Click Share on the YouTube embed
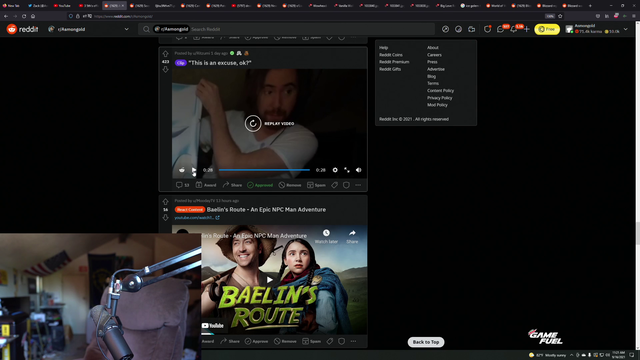Viewport: 640px width, 360px height. pos(352,236)
